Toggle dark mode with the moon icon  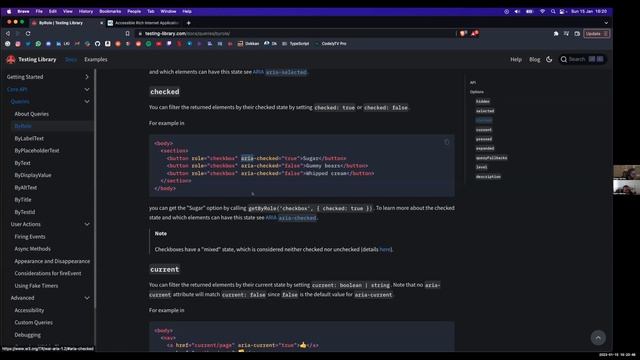[549, 59]
